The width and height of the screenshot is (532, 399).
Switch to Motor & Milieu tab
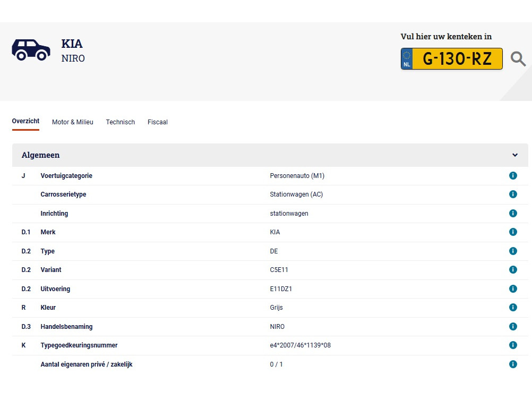73,122
